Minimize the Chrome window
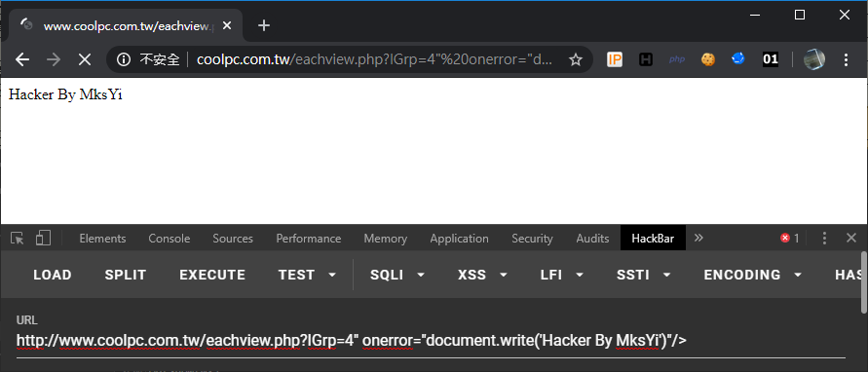 pyautogui.click(x=755, y=15)
